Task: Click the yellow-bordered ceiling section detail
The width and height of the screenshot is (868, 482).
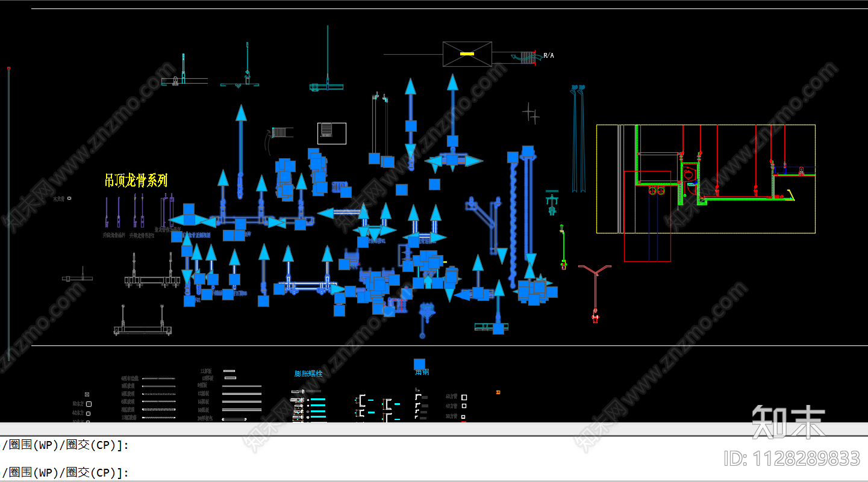Action: [x=706, y=179]
